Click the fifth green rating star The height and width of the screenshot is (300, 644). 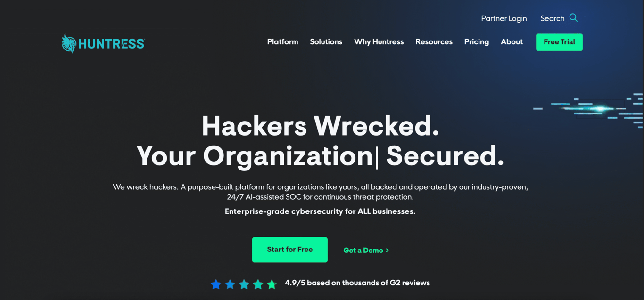272,284
